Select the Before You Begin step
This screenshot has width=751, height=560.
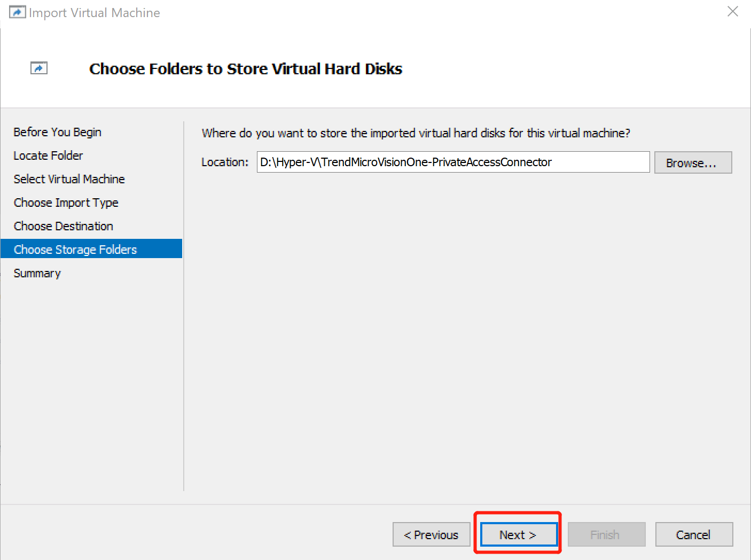click(x=57, y=132)
